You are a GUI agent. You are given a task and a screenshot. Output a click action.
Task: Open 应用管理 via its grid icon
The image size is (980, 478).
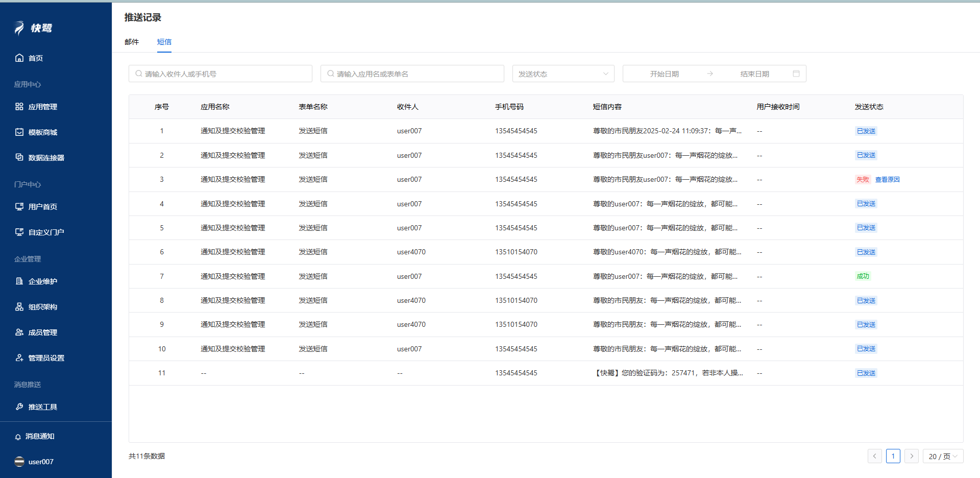point(19,107)
